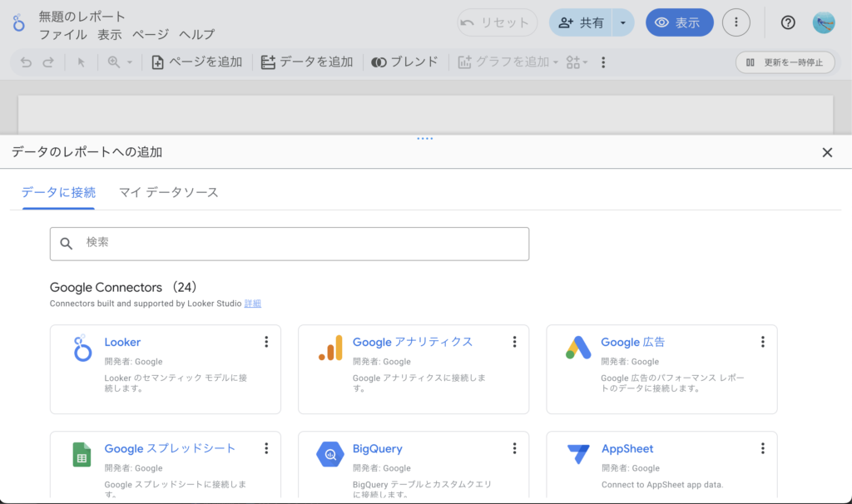Select the Google アナリティクス connector icon
This screenshot has width=852, height=504.
(330, 348)
